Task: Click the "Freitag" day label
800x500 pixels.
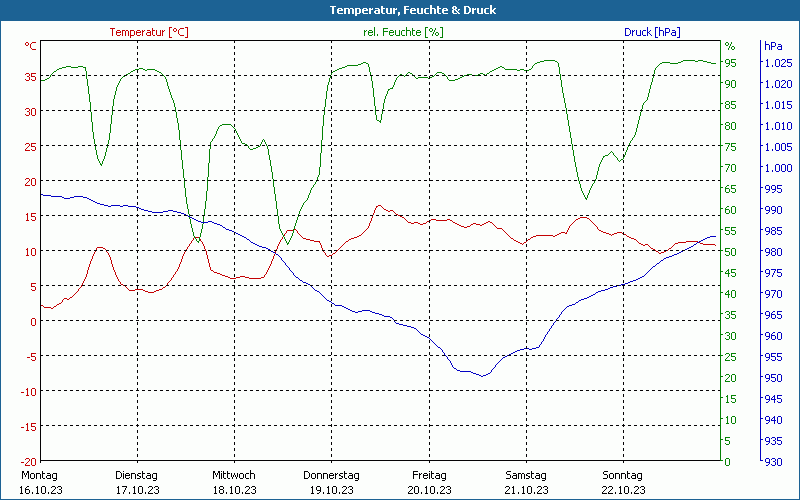Action: pyautogui.click(x=429, y=475)
